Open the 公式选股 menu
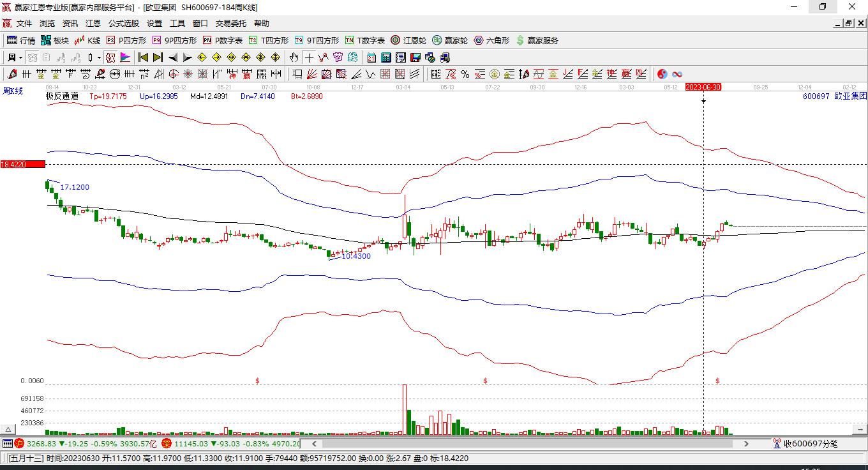 (x=123, y=23)
